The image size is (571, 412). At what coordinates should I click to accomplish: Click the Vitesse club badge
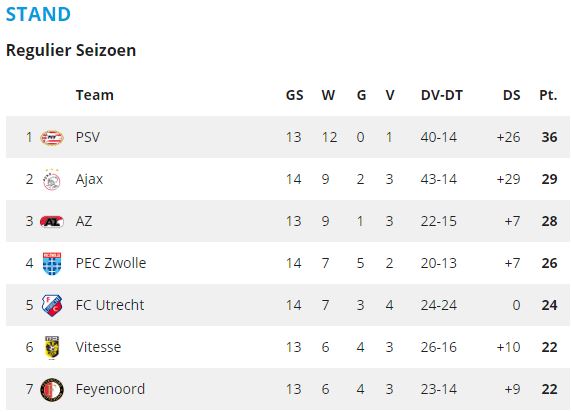click(x=52, y=348)
